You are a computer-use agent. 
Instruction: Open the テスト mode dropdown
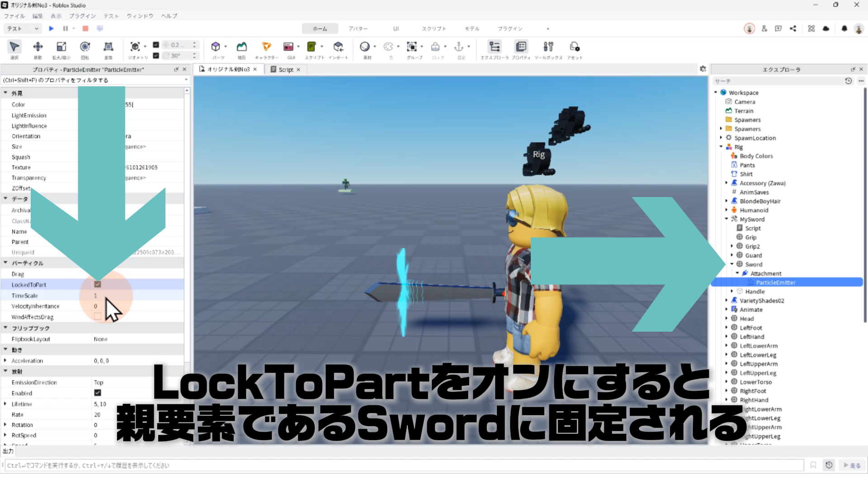tap(23, 28)
